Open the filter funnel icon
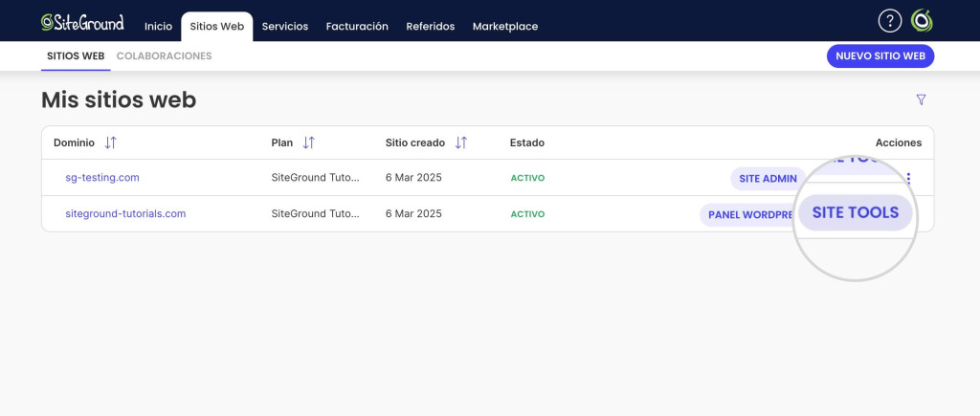Image resolution: width=980 pixels, height=416 pixels. [x=921, y=100]
